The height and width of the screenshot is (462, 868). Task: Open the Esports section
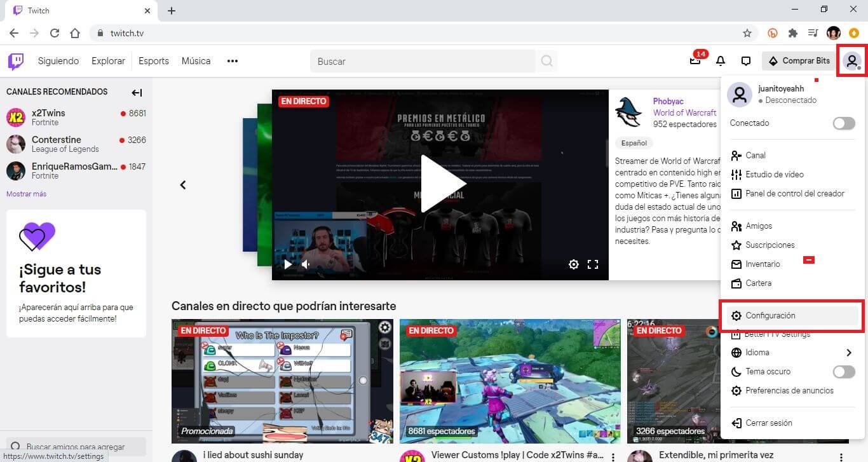coord(154,61)
